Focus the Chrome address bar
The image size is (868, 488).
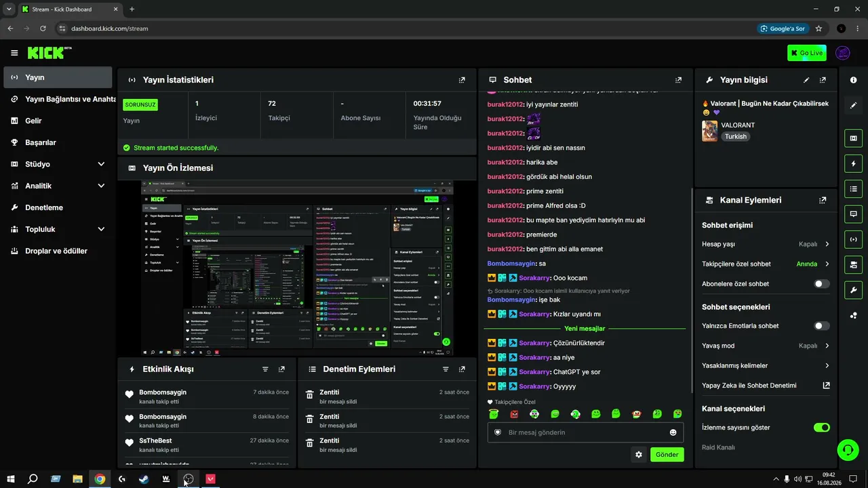coord(407,28)
